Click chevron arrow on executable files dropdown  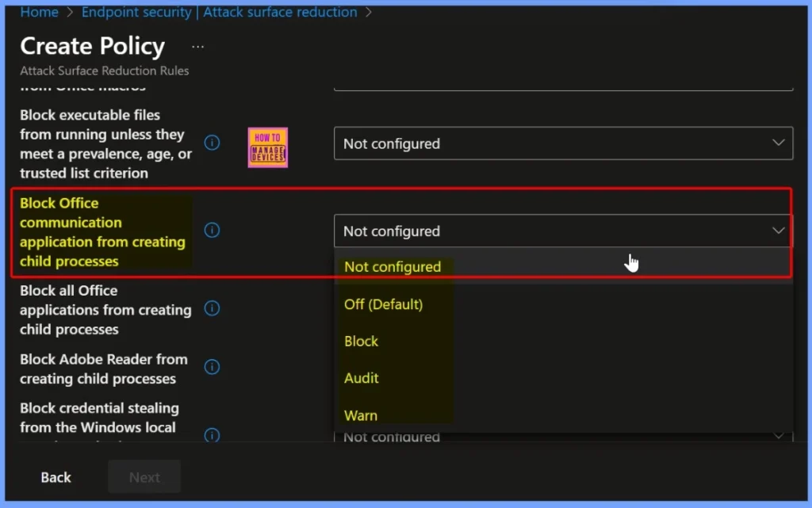pyautogui.click(x=777, y=143)
